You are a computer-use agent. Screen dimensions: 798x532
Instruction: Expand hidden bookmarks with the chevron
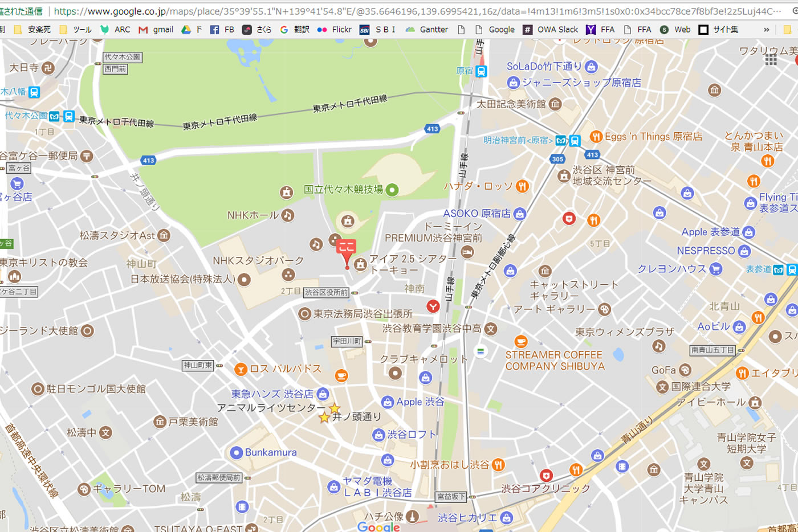point(767,30)
